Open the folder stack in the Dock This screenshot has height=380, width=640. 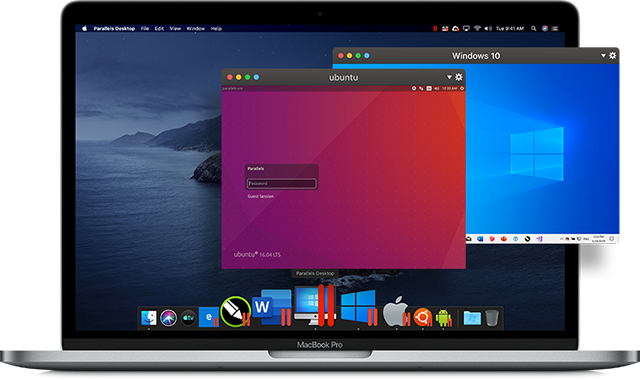click(x=472, y=318)
